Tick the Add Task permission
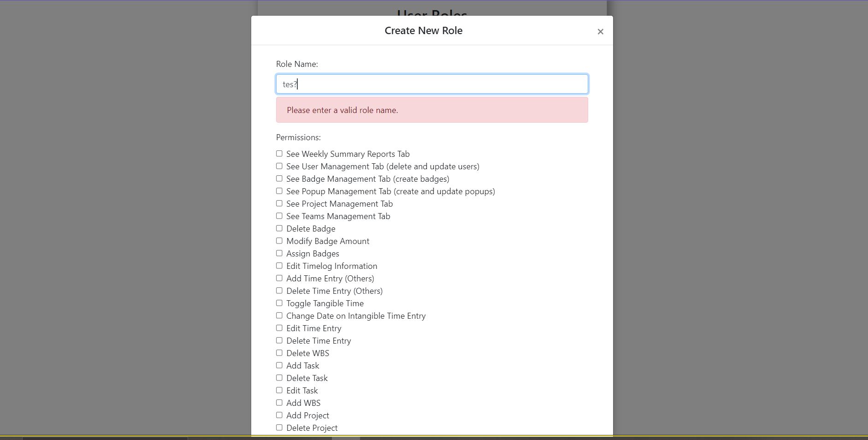 pyautogui.click(x=279, y=365)
